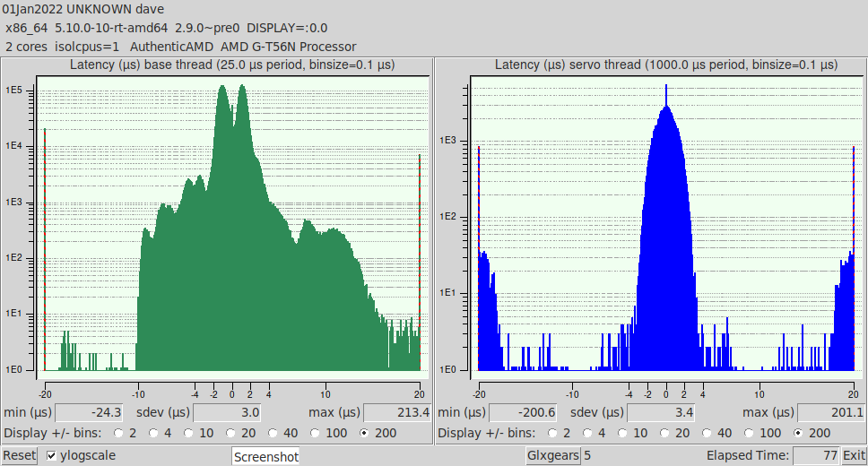Click base thread min field showing -24.3

pyautogui.click(x=89, y=412)
